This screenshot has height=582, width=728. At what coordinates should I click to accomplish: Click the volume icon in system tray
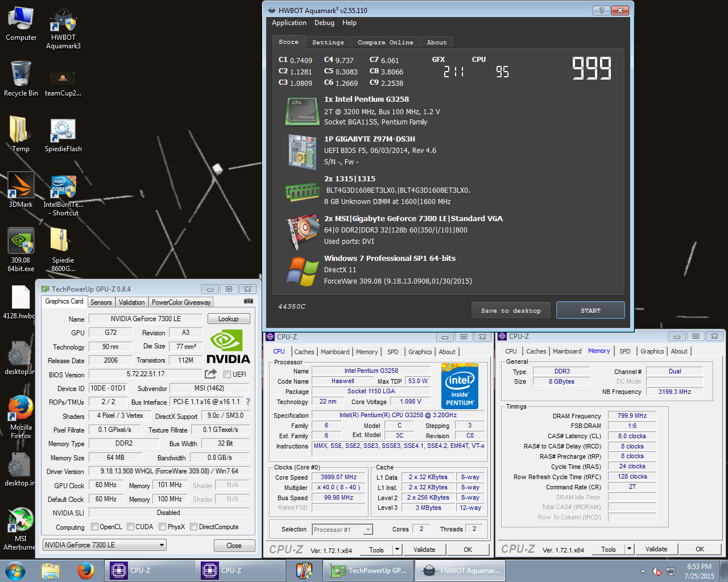point(656,571)
